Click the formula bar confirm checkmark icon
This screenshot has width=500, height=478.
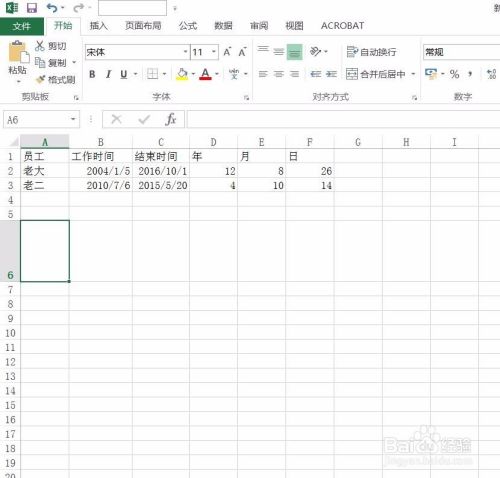[144, 119]
